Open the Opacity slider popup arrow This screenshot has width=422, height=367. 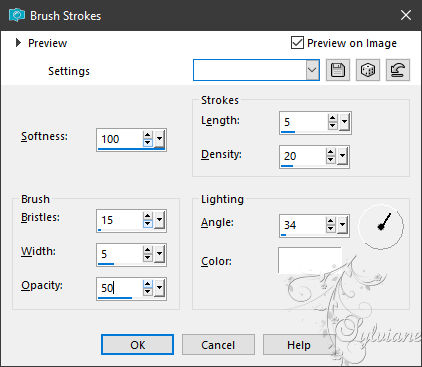[160, 287]
